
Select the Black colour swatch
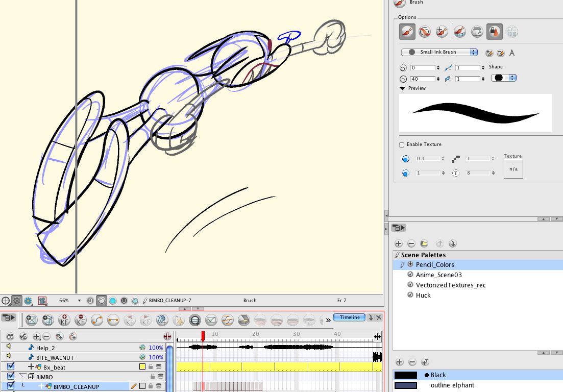click(478, 375)
